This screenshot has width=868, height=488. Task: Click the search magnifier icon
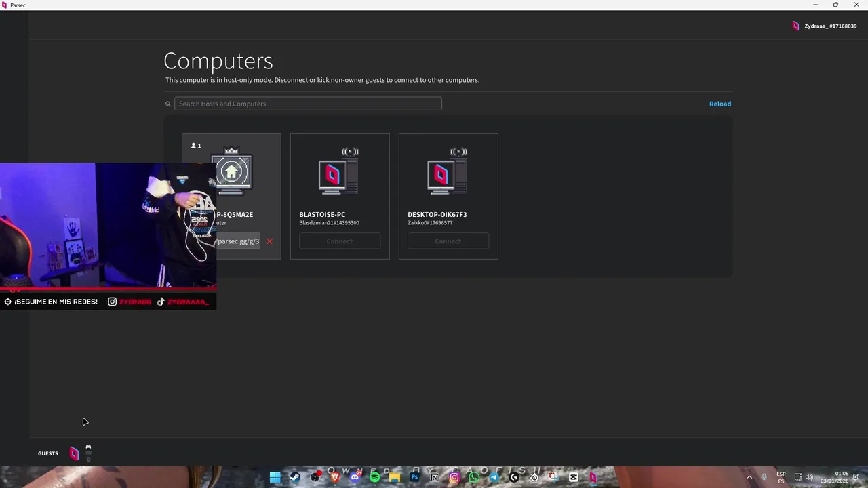click(168, 104)
